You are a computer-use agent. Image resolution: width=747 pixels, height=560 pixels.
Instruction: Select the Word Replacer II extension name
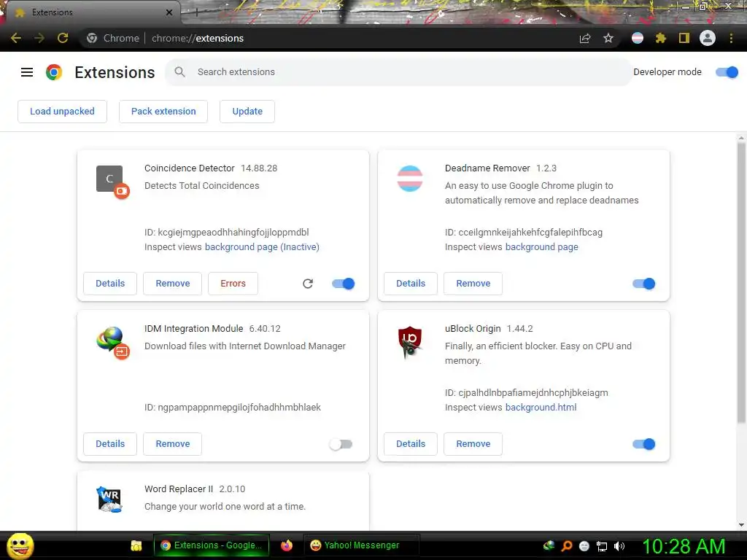(x=179, y=489)
